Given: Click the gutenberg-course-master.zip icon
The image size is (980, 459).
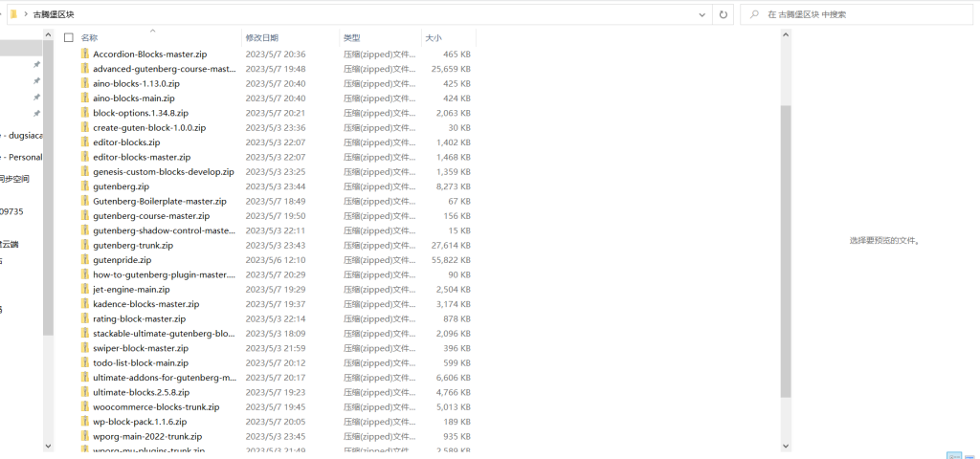Looking at the screenshot, I should click(85, 215).
